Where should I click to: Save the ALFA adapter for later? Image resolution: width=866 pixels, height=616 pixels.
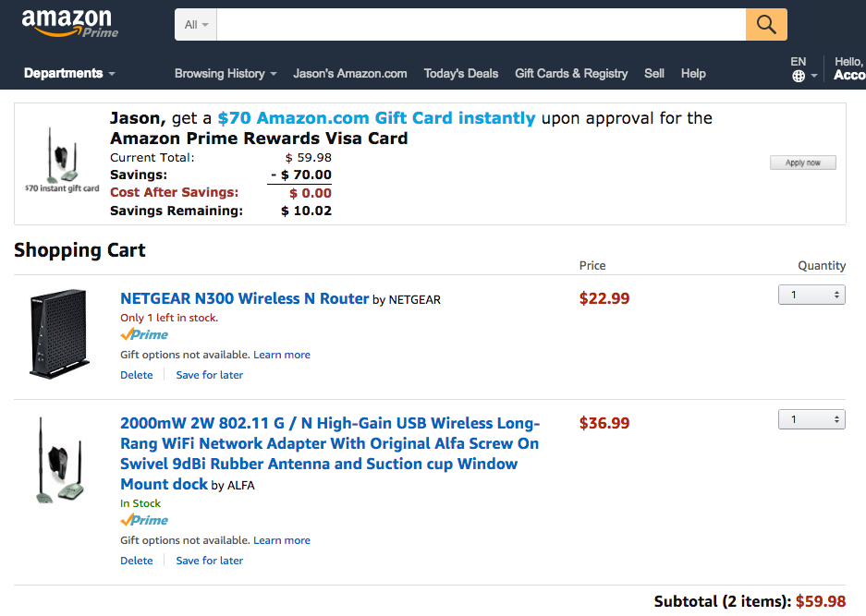[x=210, y=561]
